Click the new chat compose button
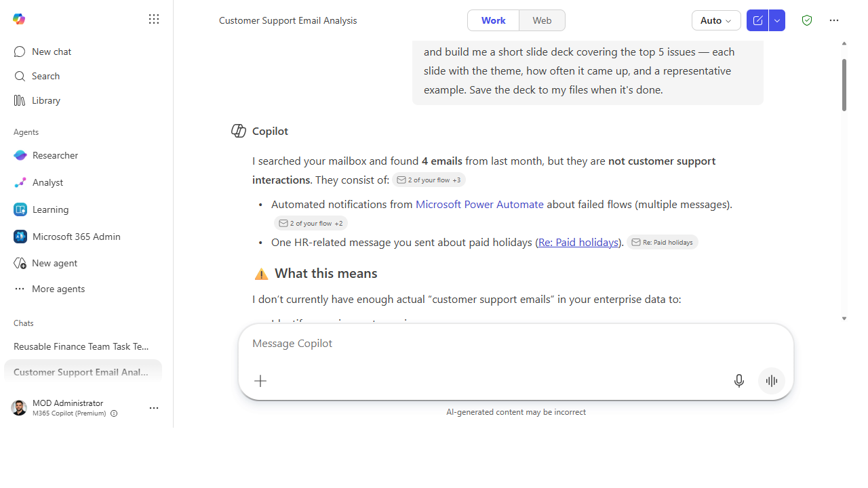Viewport: 868px width, 488px height. (x=757, y=20)
